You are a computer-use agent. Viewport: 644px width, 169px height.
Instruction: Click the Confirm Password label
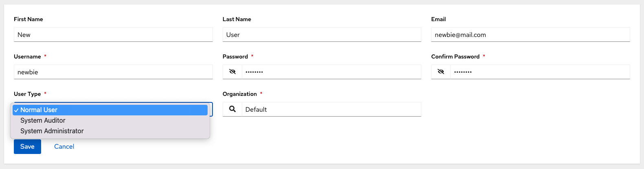pyautogui.click(x=455, y=56)
